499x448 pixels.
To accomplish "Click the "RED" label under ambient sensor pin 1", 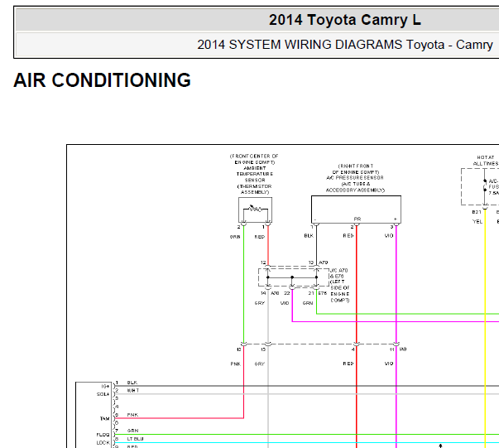I will coord(260,237).
